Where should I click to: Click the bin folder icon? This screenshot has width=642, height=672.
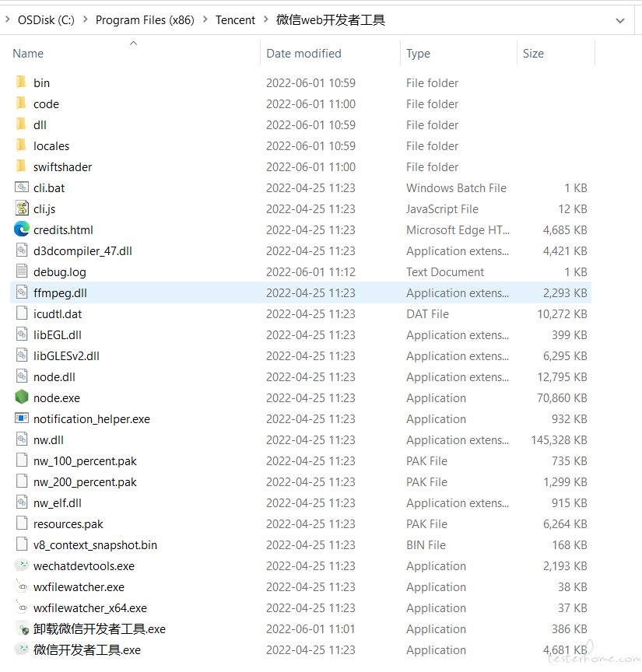22,82
